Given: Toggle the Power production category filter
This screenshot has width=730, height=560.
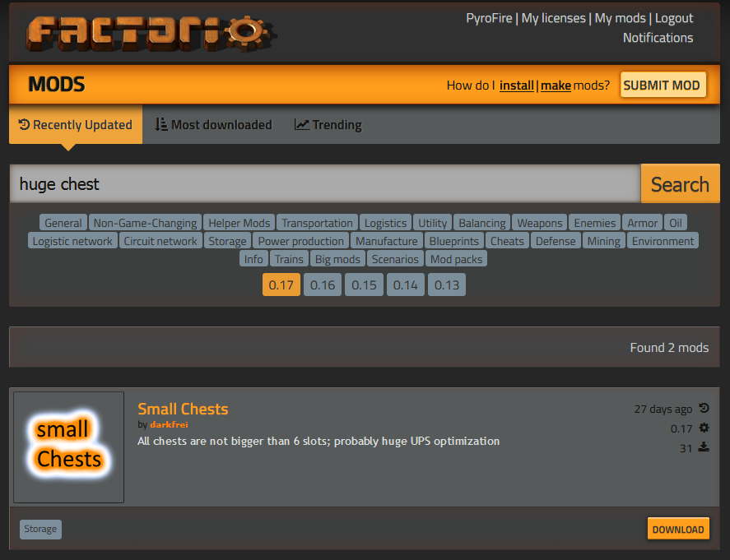Looking at the screenshot, I should [300, 241].
